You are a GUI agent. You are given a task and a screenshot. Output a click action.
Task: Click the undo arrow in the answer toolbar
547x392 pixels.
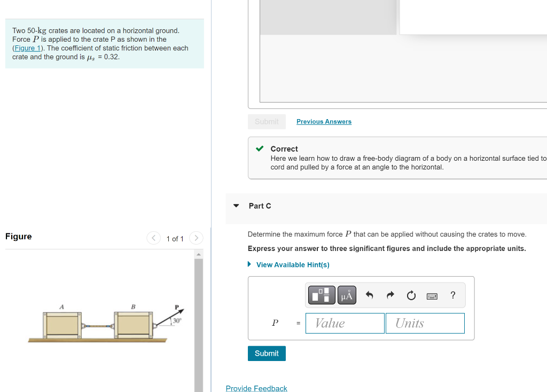(369, 295)
